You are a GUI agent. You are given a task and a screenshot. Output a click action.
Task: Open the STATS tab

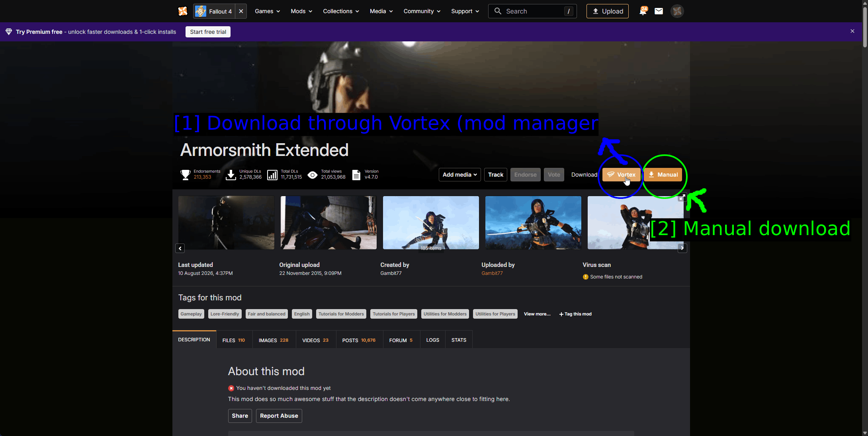coord(459,340)
